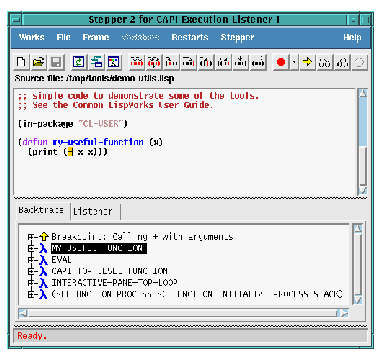This screenshot has height=361, width=383.
Task: Click the red breakpoint circle icon
Action: [281, 62]
